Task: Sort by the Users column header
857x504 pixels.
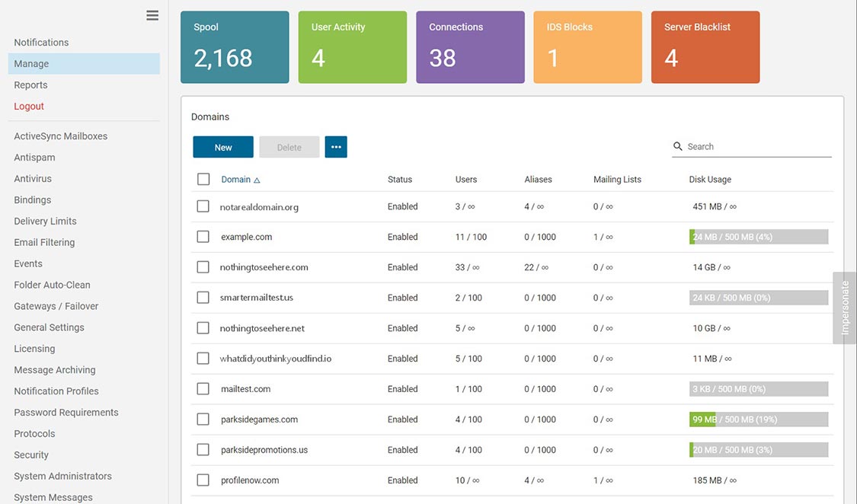Action: [x=466, y=179]
